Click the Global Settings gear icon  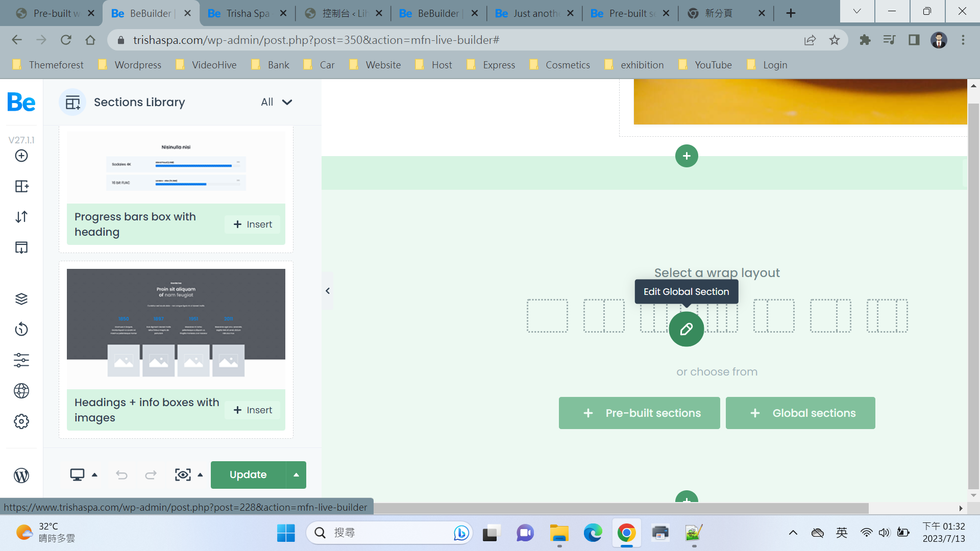pos(21,421)
